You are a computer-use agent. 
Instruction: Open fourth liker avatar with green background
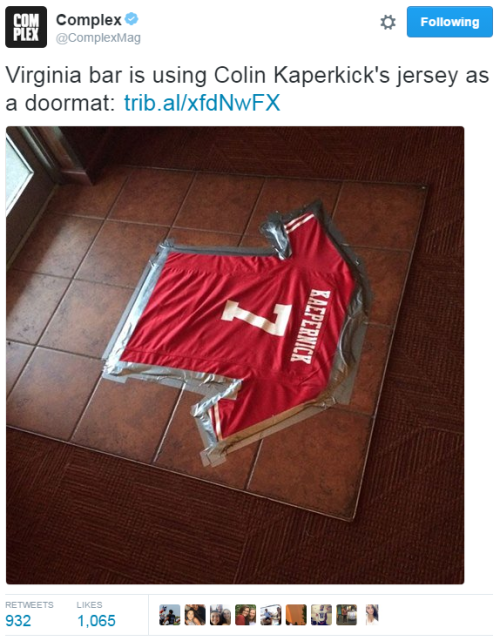coord(246,615)
